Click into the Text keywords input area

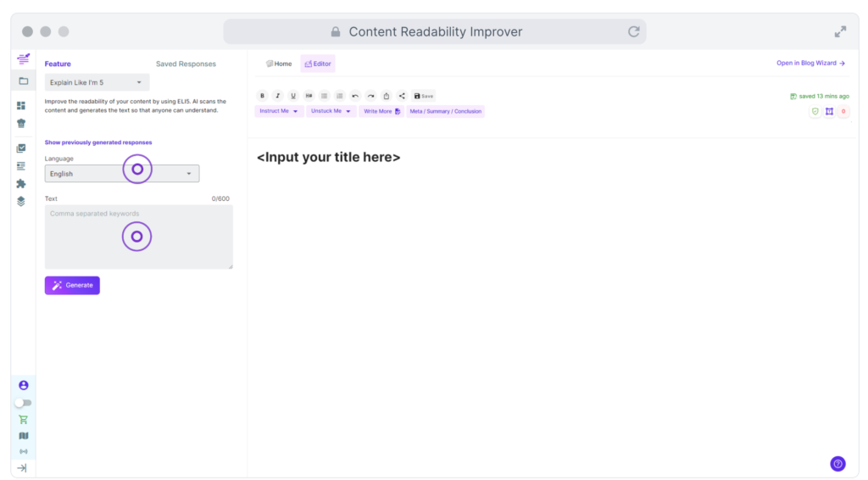click(x=139, y=237)
